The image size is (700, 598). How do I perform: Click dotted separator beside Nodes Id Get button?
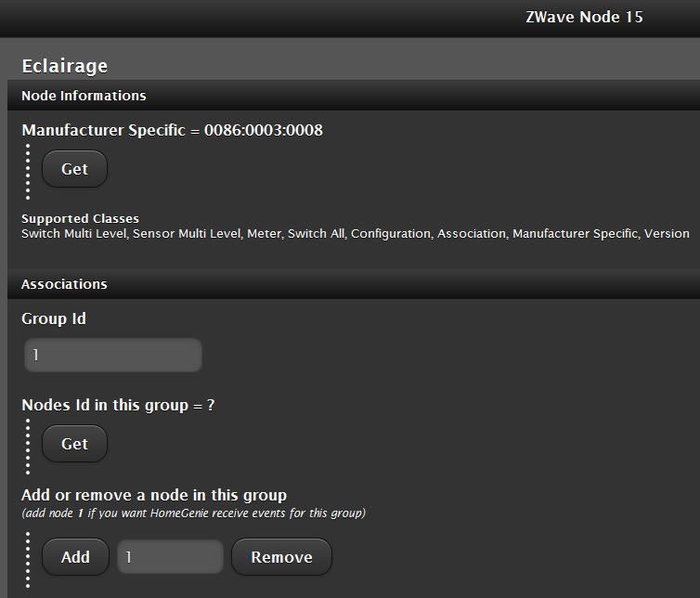28,446
